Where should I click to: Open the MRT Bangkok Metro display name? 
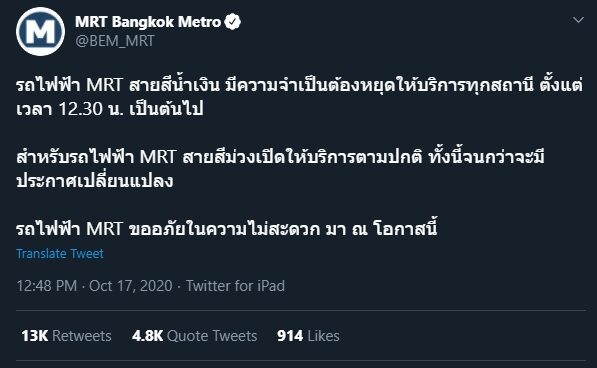tap(148, 22)
